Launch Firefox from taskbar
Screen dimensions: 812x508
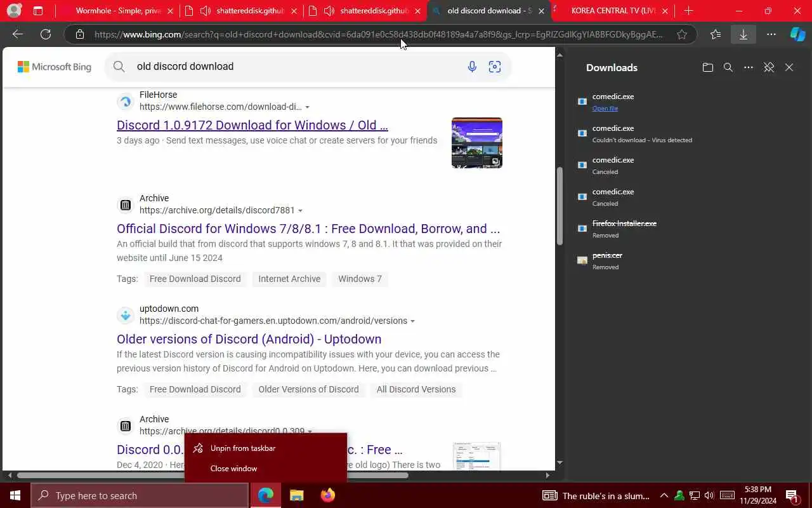tap(327, 495)
